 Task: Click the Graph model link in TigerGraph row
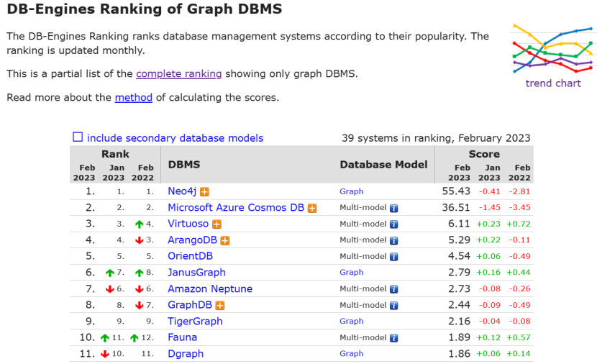(352, 321)
